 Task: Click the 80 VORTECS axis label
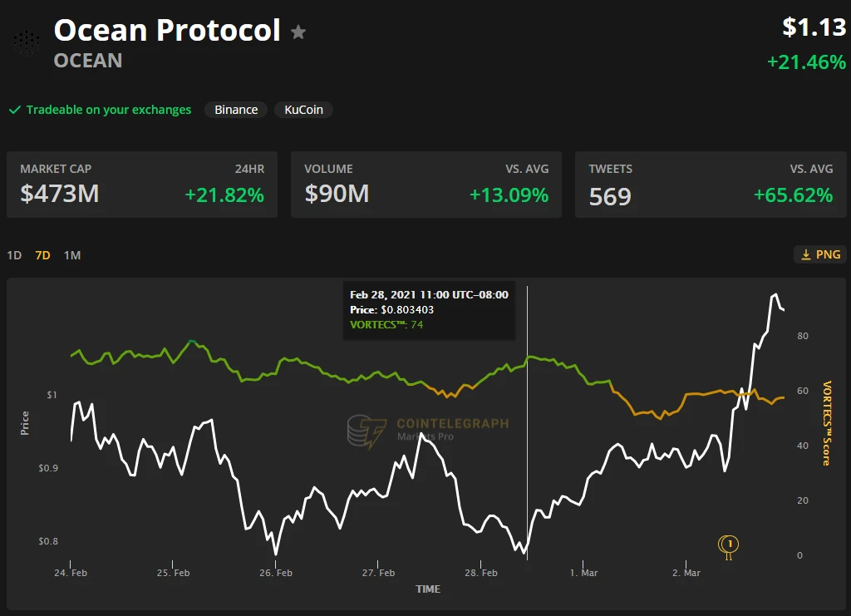coord(803,336)
